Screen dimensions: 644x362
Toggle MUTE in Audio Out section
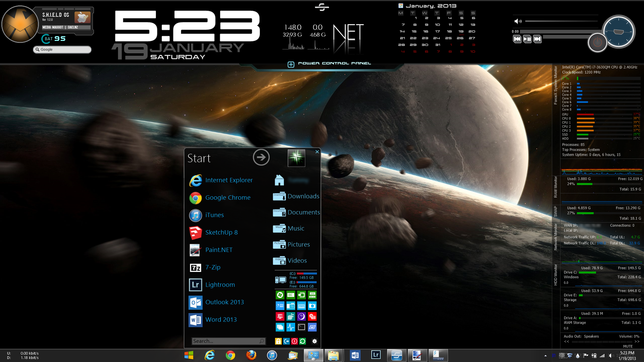pyautogui.click(x=628, y=346)
